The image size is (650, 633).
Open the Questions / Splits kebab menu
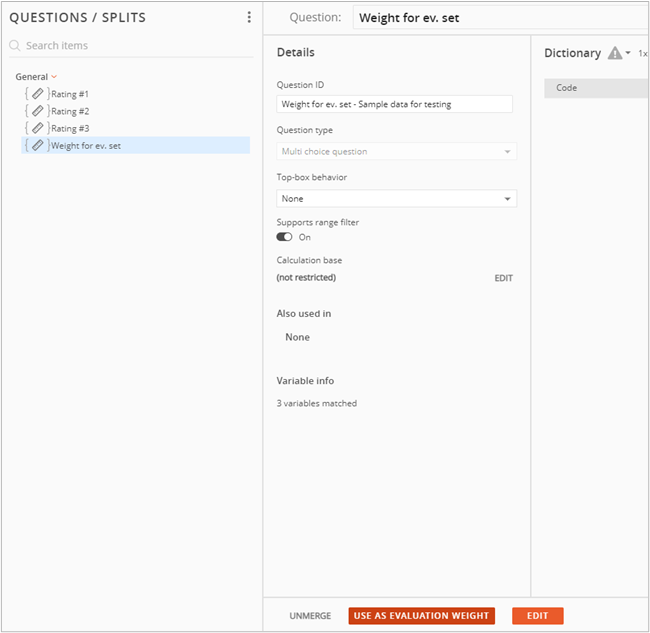click(x=249, y=17)
